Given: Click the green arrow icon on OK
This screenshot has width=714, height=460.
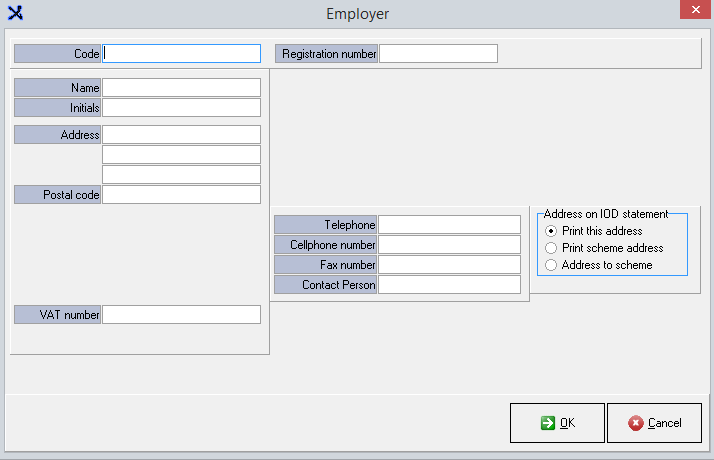Looking at the screenshot, I should tap(547, 423).
